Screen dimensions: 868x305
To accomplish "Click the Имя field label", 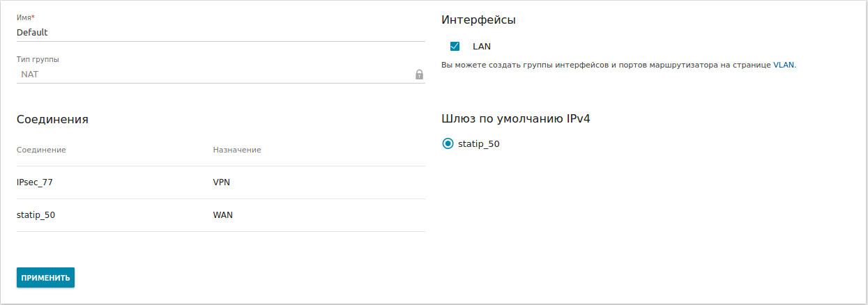I will tap(25, 17).
